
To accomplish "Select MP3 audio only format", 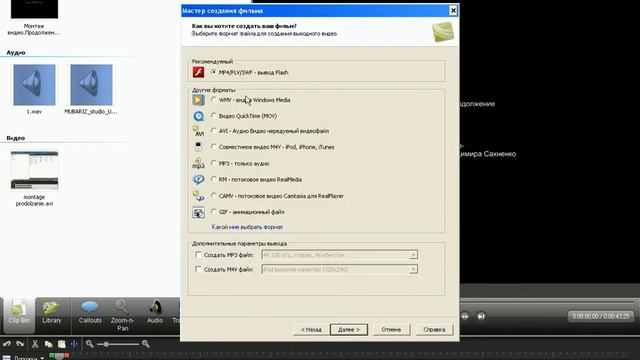I will tap(213, 163).
